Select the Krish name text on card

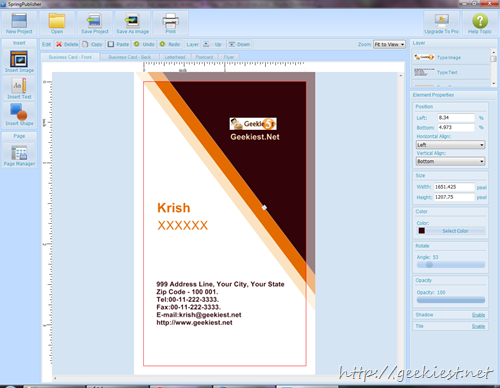click(174, 208)
